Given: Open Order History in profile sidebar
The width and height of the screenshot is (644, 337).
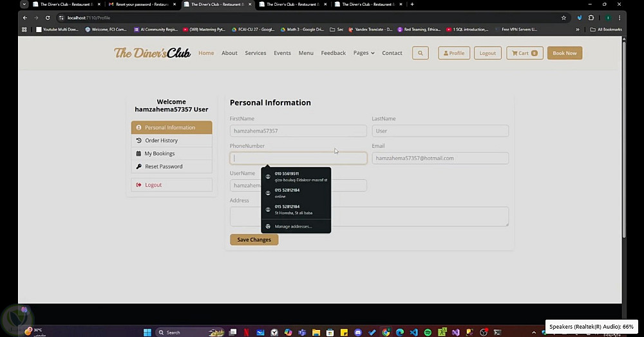Looking at the screenshot, I should (172, 140).
